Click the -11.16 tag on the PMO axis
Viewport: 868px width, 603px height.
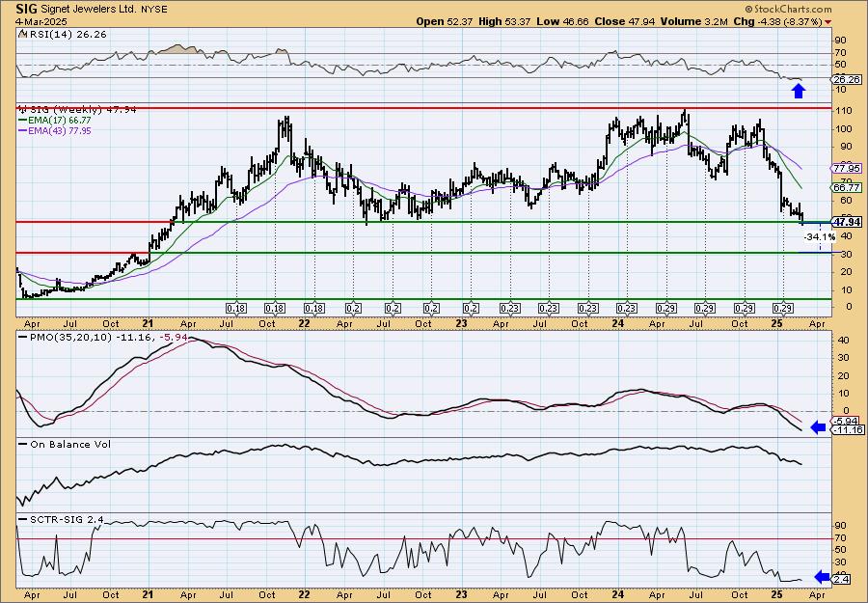[x=849, y=430]
